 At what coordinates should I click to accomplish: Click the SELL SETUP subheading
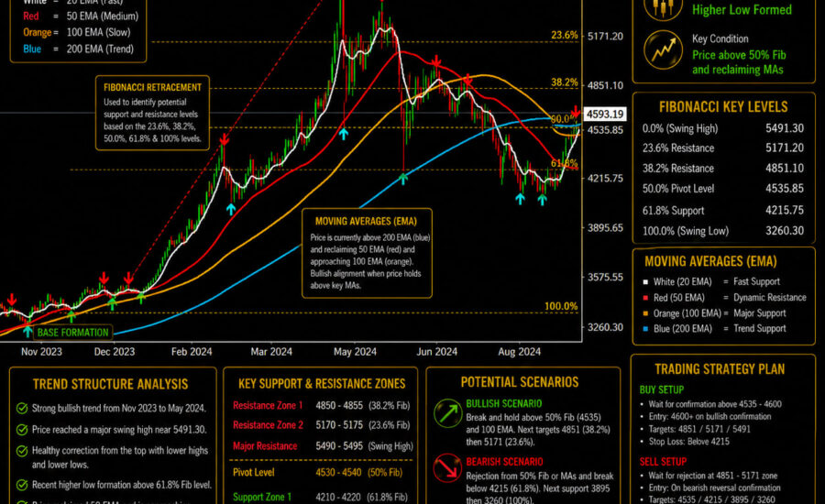663,462
